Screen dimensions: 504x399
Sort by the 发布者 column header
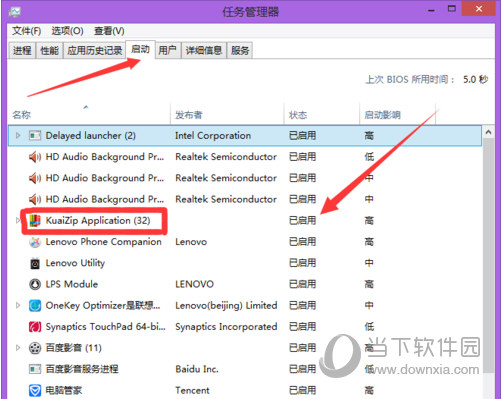click(227, 115)
